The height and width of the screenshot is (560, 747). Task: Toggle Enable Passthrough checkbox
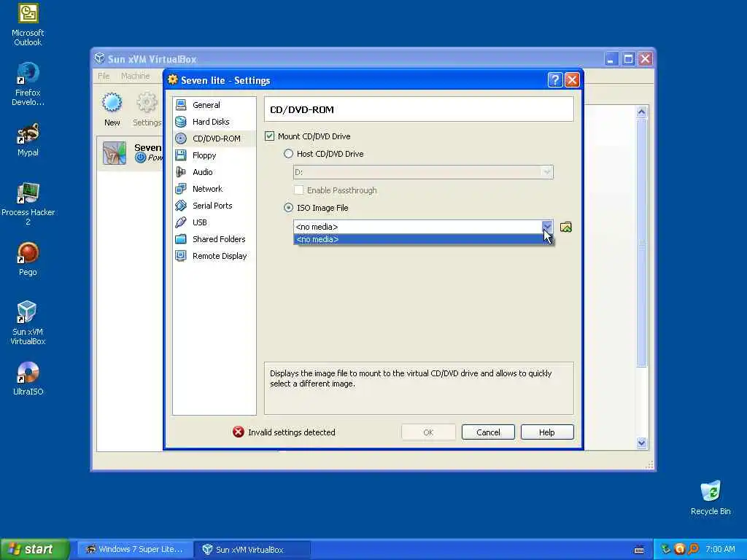click(298, 190)
